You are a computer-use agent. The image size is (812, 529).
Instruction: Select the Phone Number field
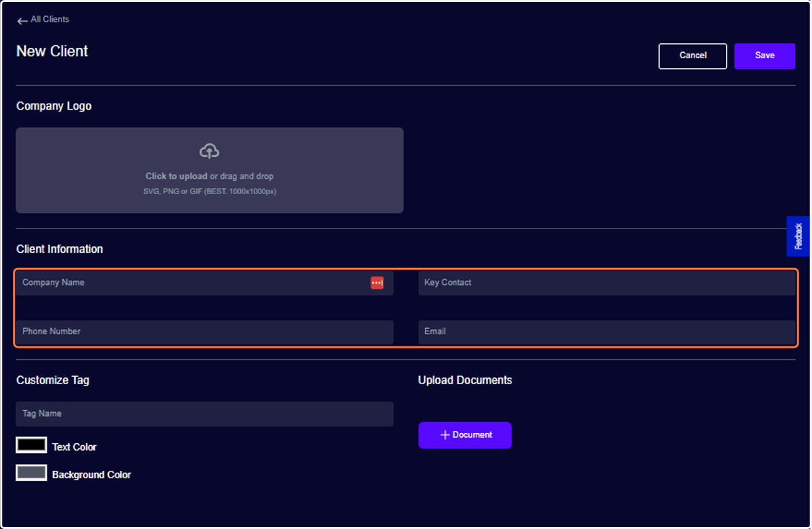click(x=204, y=331)
